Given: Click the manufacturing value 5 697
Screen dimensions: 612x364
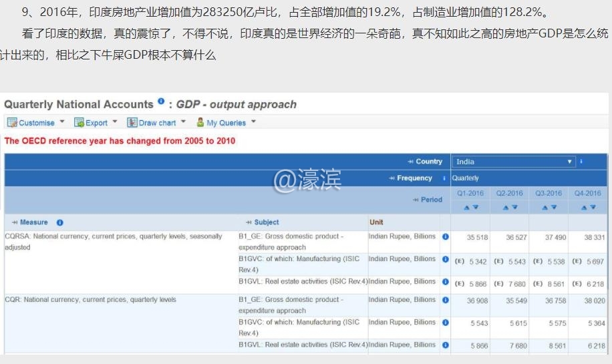Looking at the screenshot, I should (x=595, y=262).
